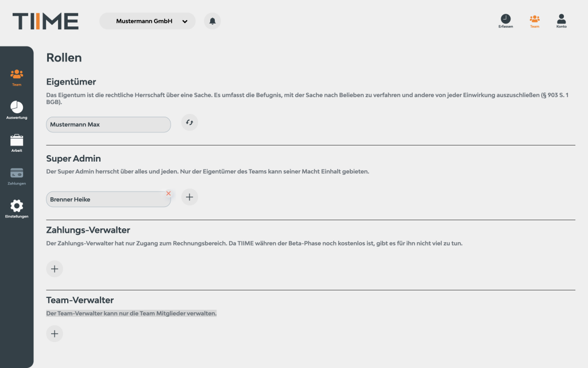Click the Zahlungs-Verwalter section heading
Image resolution: width=588 pixels, height=368 pixels.
[x=88, y=230]
